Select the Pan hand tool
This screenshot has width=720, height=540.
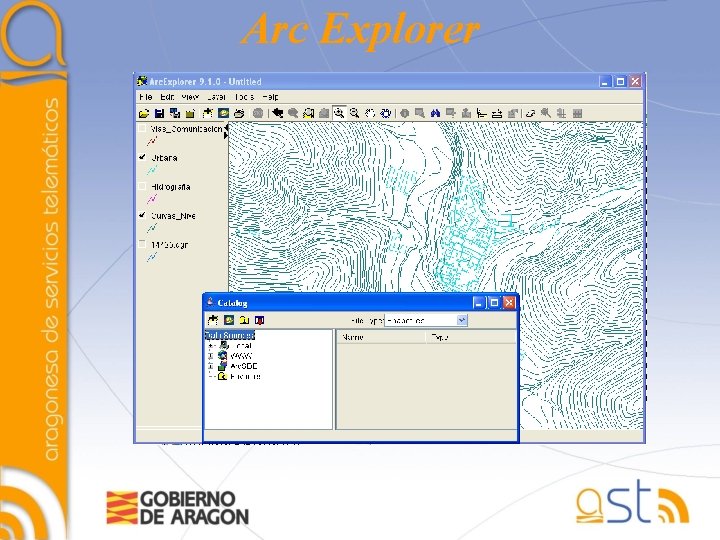pyautogui.click(x=370, y=113)
